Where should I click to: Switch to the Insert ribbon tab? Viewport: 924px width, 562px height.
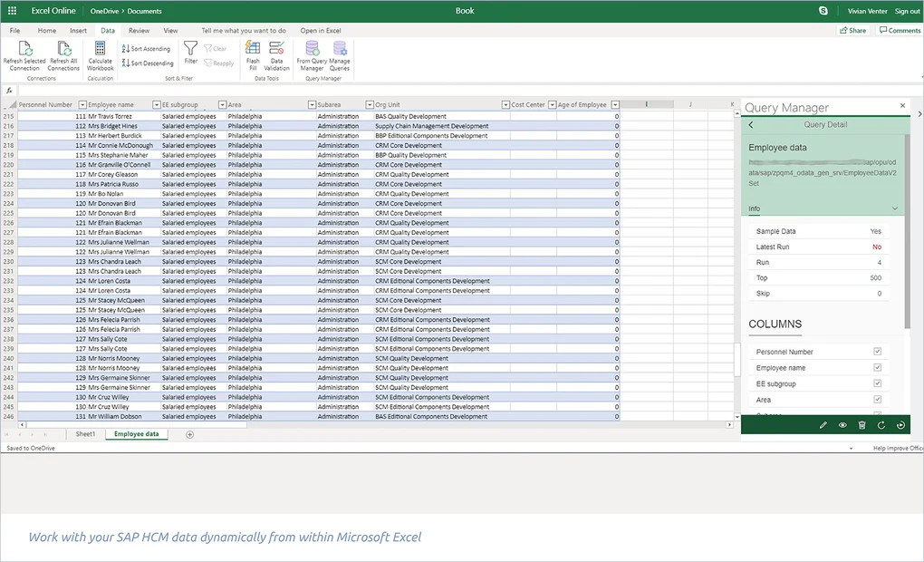coord(79,31)
